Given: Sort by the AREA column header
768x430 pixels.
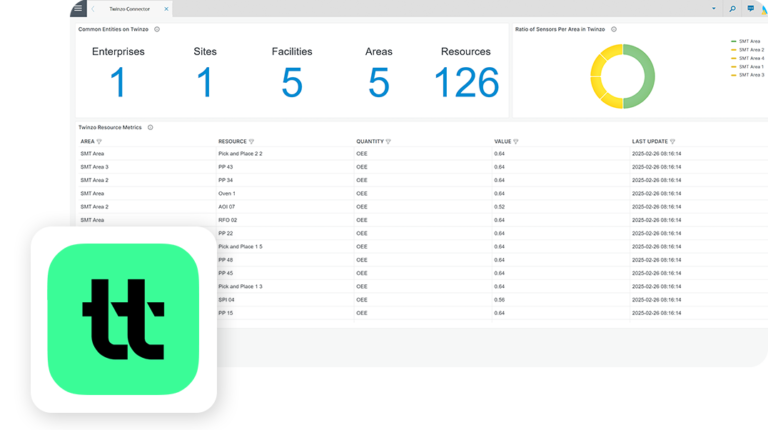Looking at the screenshot, I should coord(87,142).
